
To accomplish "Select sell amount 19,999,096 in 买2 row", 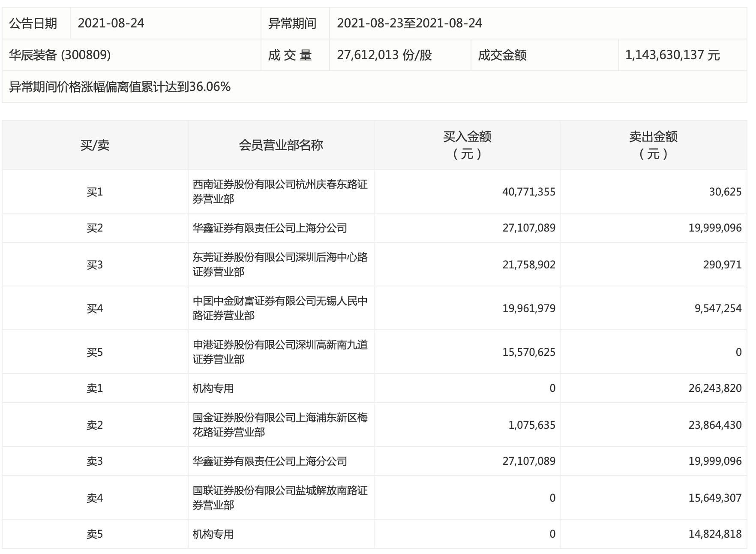I will (x=715, y=228).
